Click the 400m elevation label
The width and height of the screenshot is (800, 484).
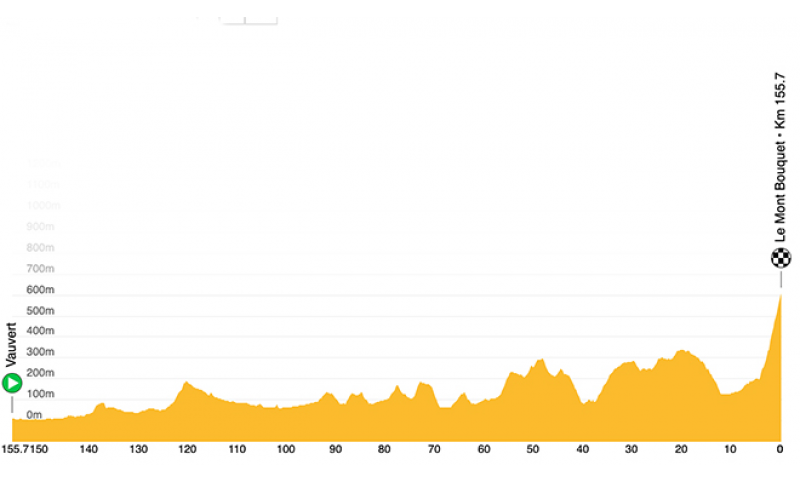click(40, 331)
